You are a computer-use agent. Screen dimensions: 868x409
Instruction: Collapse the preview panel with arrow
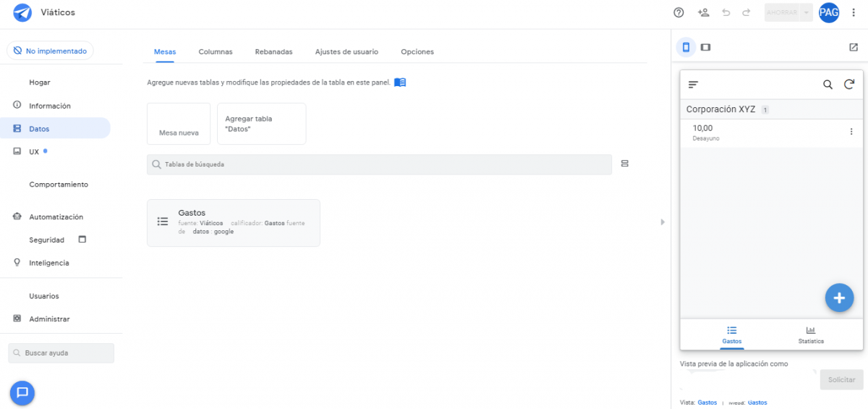point(663,222)
